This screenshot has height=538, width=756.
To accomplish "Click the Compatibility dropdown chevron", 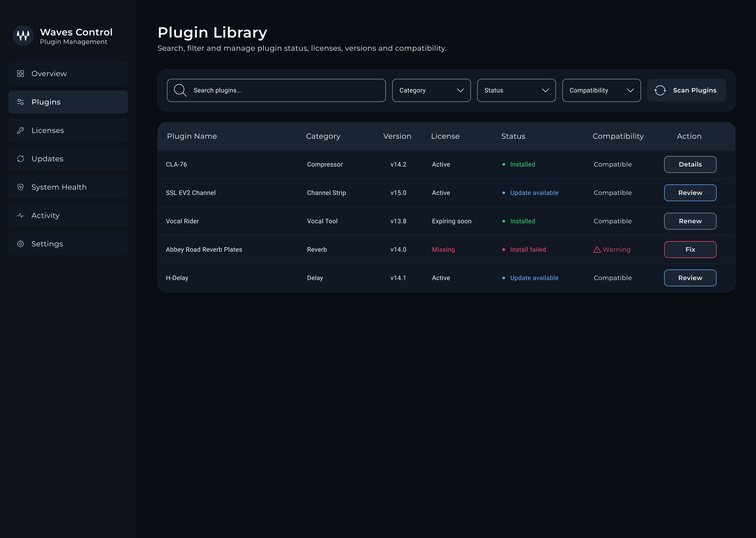I will click(x=631, y=90).
